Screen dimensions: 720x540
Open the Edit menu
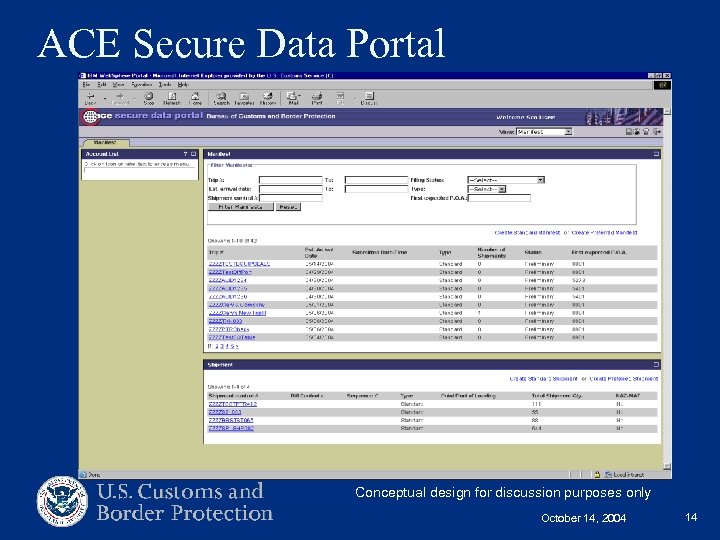point(101,84)
